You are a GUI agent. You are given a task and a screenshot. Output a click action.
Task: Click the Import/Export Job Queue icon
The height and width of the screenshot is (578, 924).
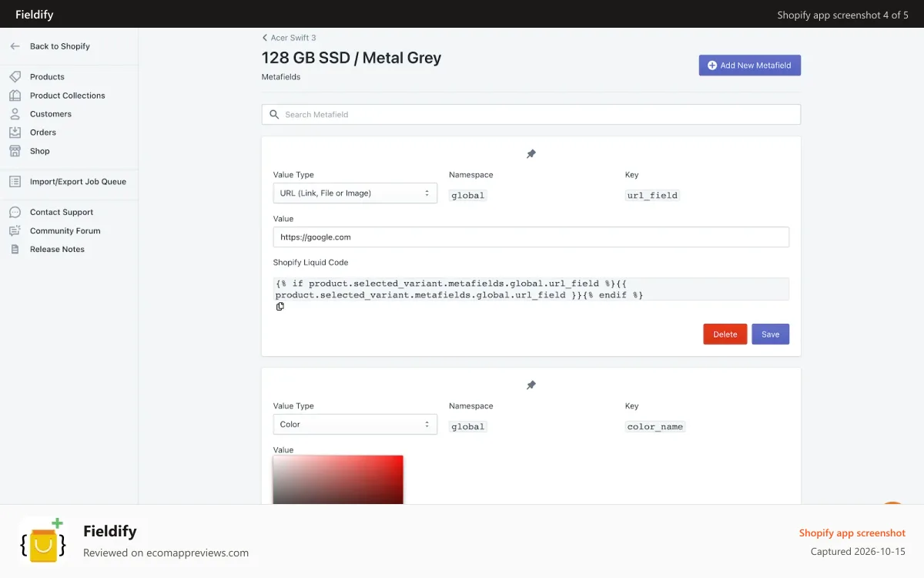(x=15, y=182)
